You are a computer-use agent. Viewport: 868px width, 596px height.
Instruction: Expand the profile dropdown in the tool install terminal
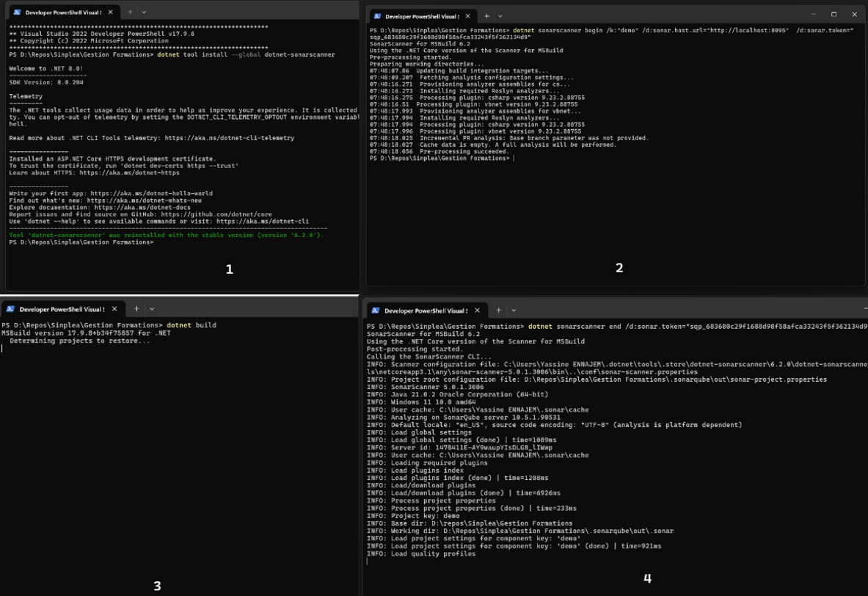[x=144, y=12]
